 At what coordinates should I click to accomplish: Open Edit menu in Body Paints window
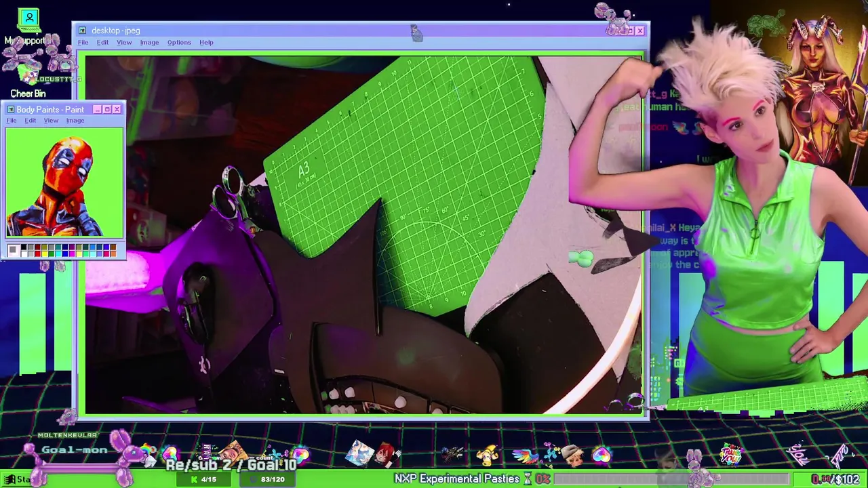click(31, 121)
